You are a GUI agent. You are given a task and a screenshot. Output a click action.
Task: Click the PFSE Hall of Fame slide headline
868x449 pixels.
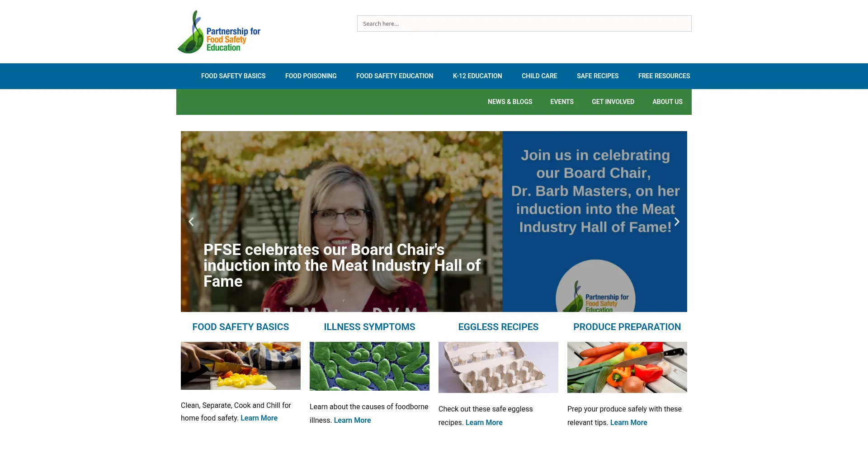[342, 265]
